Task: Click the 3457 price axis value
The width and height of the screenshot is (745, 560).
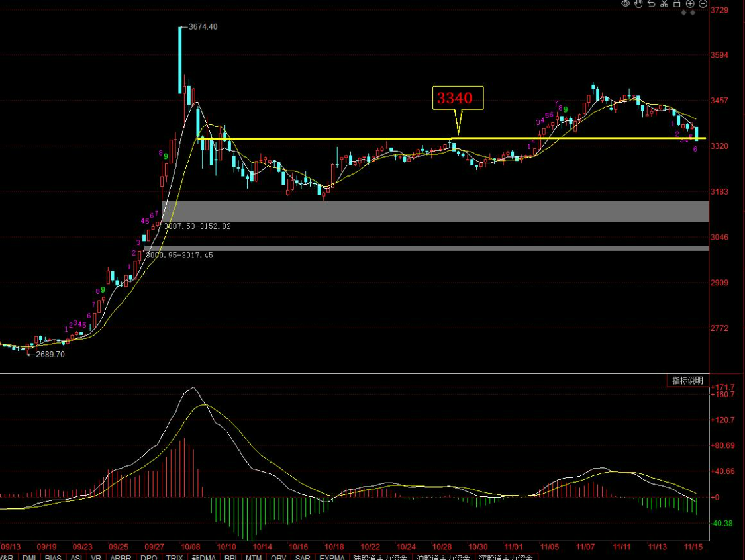Action: [x=719, y=101]
